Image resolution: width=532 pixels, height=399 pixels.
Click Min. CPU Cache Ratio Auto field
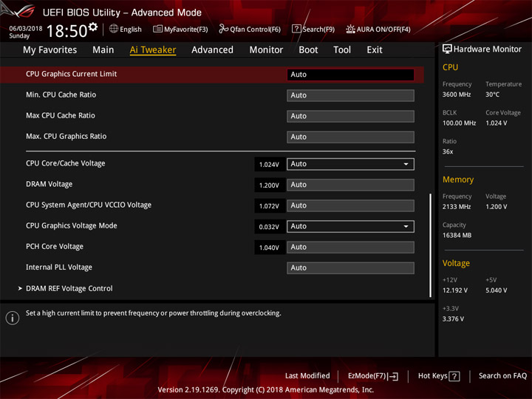(350, 95)
